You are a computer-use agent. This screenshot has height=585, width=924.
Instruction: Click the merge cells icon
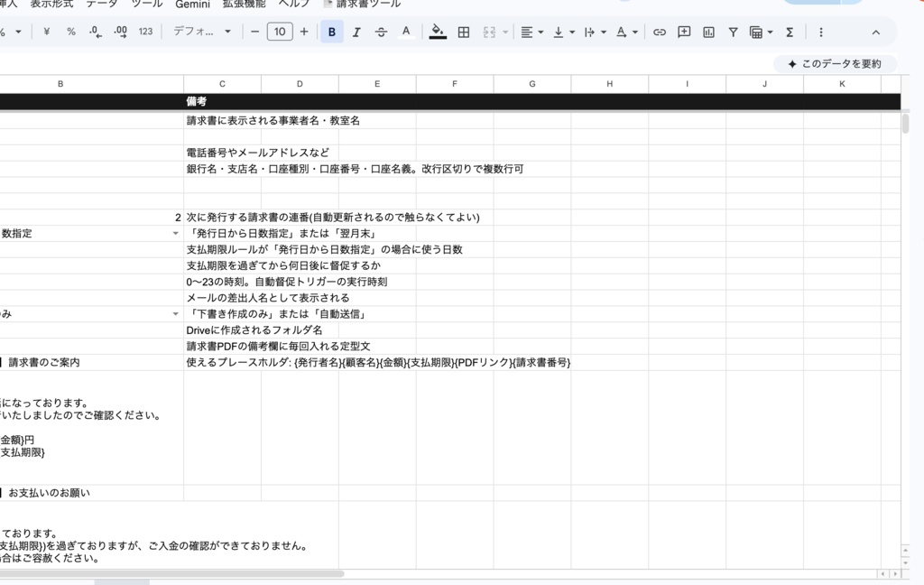pyautogui.click(x=489, y=32)
